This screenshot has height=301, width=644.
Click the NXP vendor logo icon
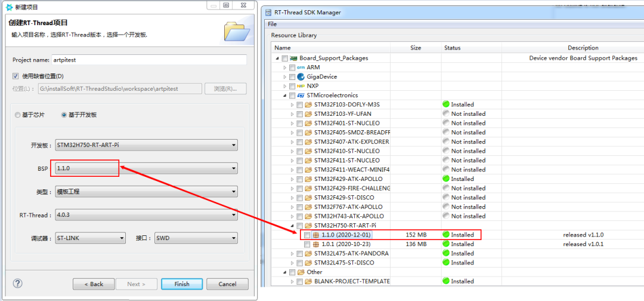pos(301,87)
